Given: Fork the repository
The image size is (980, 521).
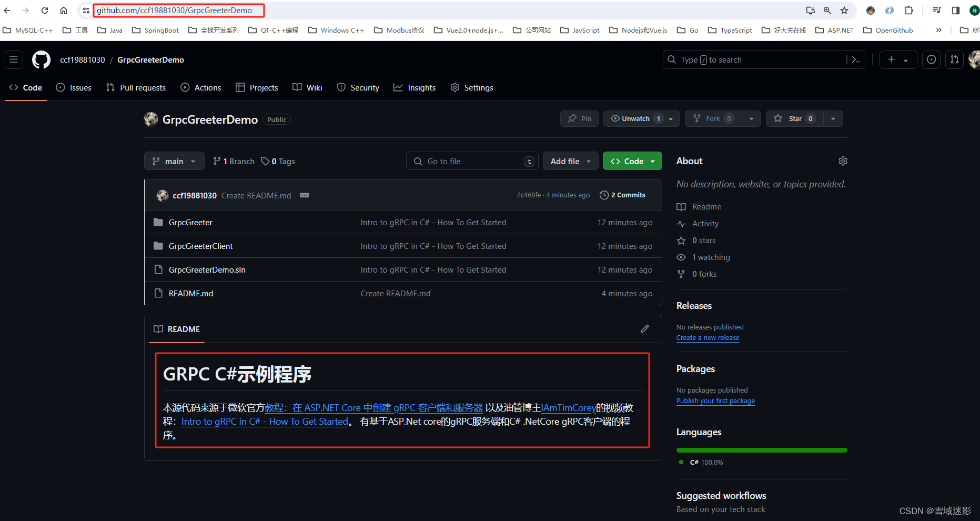Looking at the screenshot, I should (x=713, y=118).
